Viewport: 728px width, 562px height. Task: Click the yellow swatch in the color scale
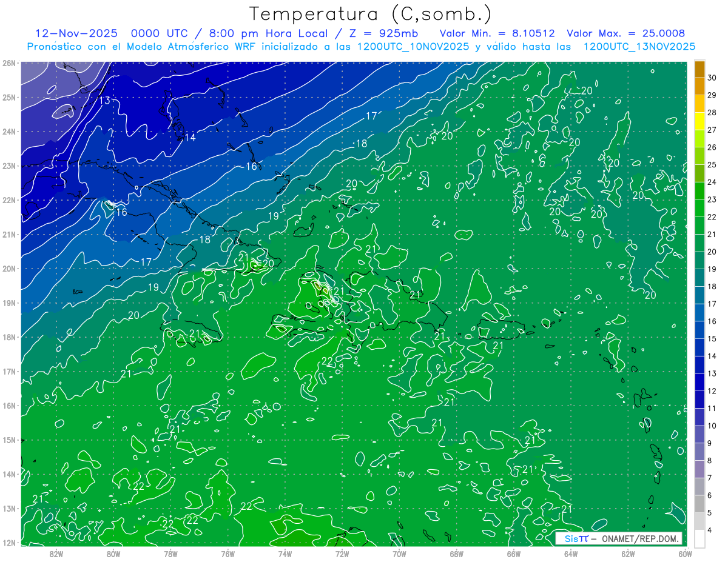[699, 121]
